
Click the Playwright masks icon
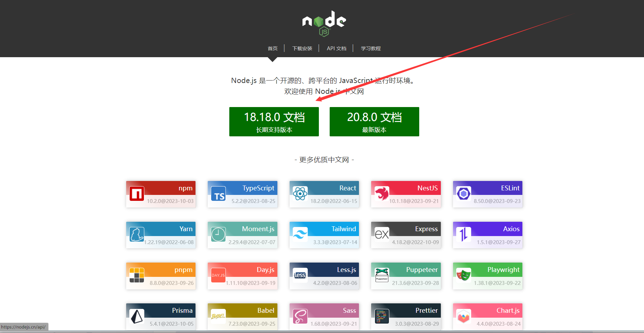click(x=463, y=275)
